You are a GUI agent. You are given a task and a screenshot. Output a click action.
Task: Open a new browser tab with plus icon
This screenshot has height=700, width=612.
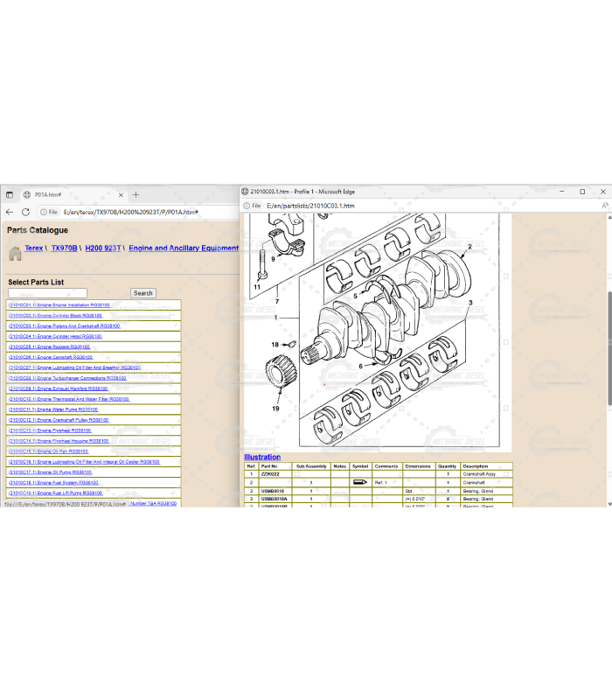click(x=136, y=194)
